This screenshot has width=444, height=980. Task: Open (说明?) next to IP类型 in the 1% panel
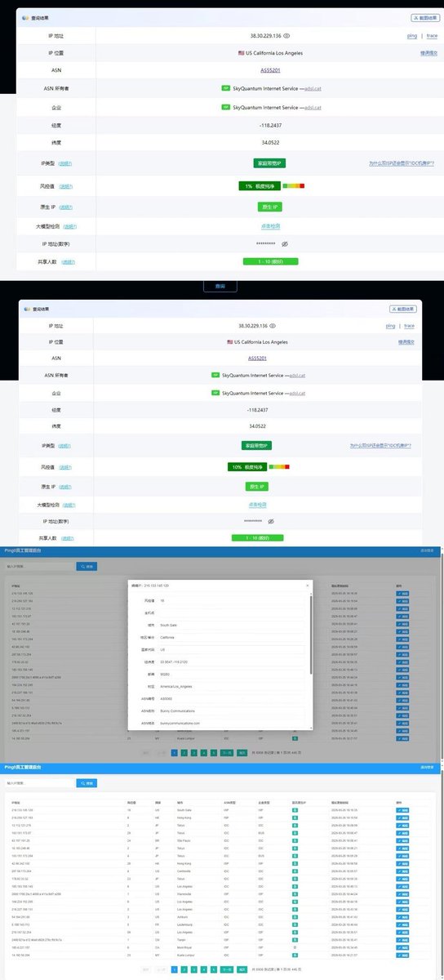[x=65, y=163]
